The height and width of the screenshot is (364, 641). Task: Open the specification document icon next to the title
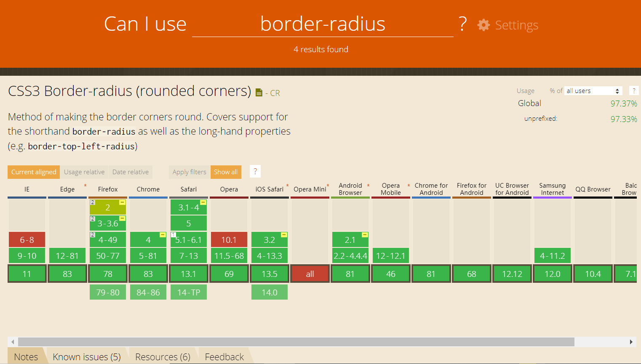tap(259, 93)
